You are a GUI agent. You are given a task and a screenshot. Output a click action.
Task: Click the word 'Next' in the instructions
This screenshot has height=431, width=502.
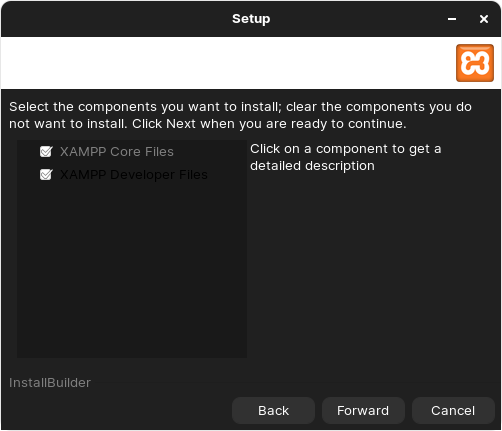[x=181, y=124]
